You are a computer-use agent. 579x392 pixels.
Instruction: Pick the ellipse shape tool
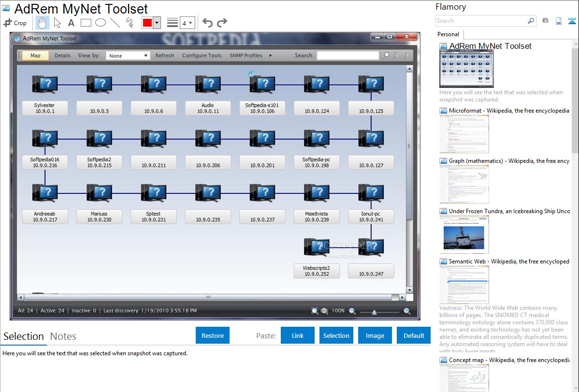point(101,23)
